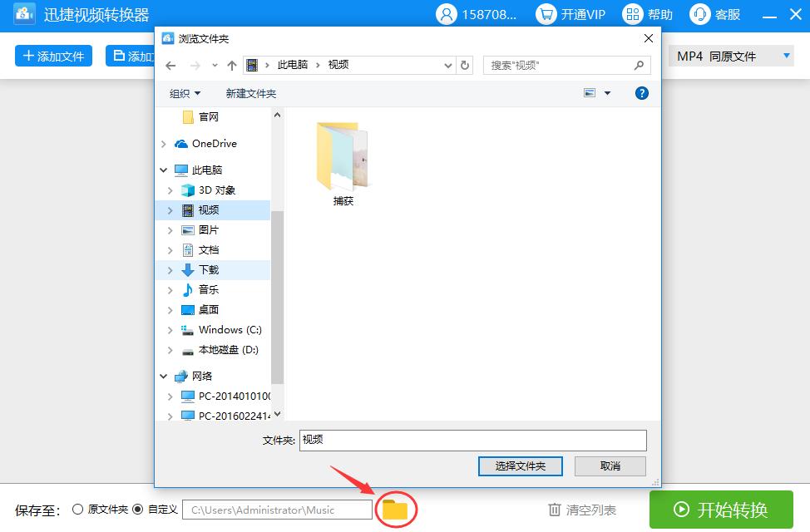The image size is (810, 532).
Task: Click the tree scroll down arrow
Action: pyautogui.click(x=278, y=414)
